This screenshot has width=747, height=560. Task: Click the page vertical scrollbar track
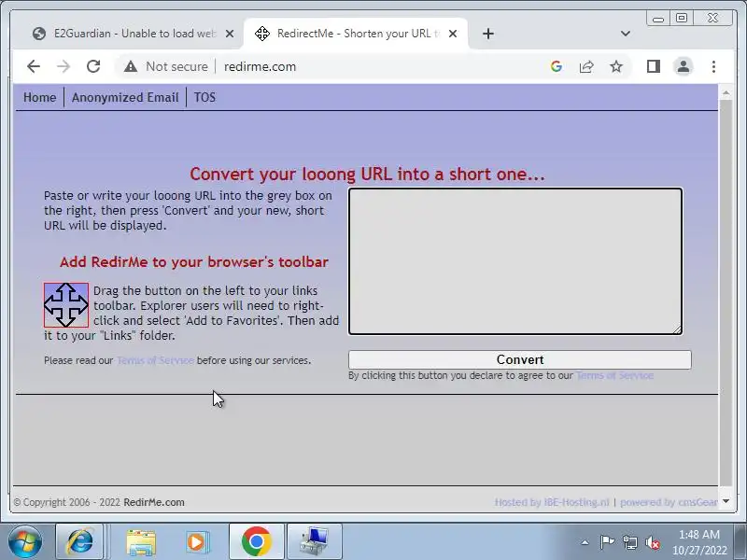pos(726,295)
